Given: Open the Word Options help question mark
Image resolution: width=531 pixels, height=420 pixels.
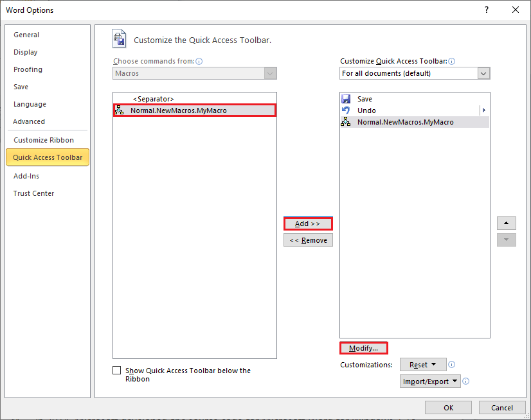Looking at the screenshot, I should click(487, 10).
